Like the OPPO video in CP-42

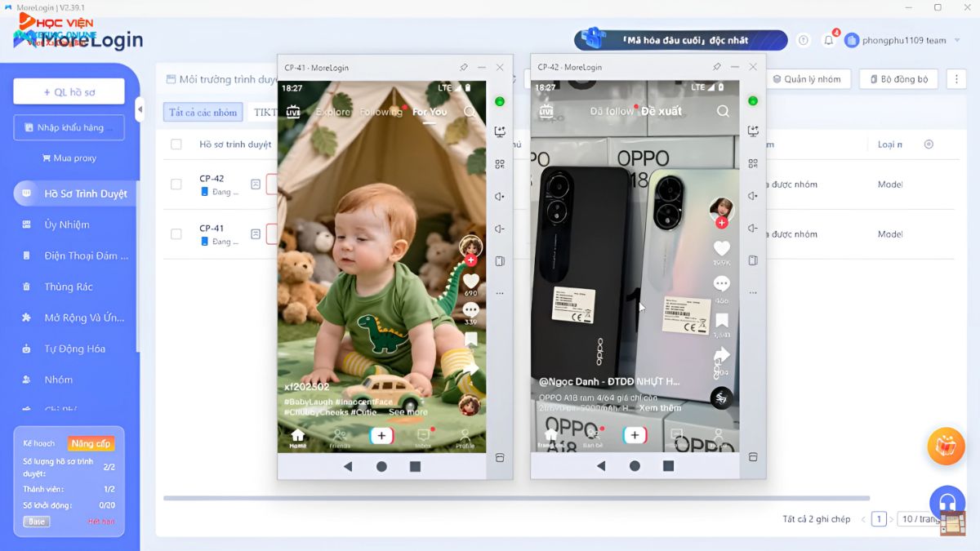click(x=722, y=248)
